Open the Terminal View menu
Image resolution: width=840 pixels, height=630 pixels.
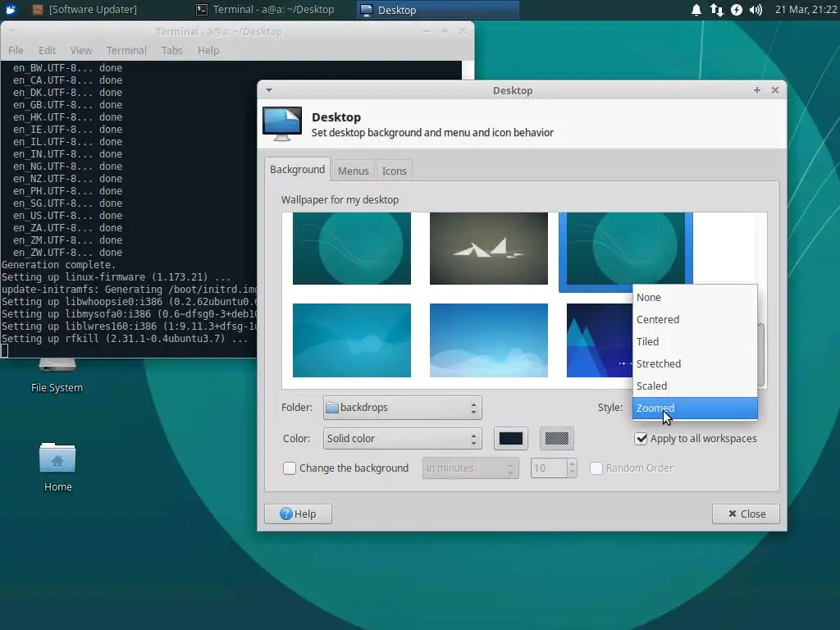pyautogui.click(x=81, y=50)
